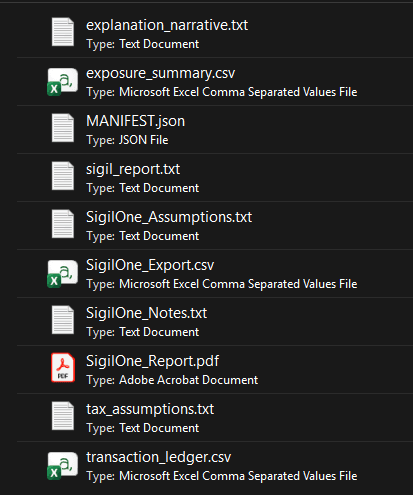This screenshot has width=413, height=495.
Task: Click 'Text Document' label under sigil_report.txt
Action: pos(159,188)
